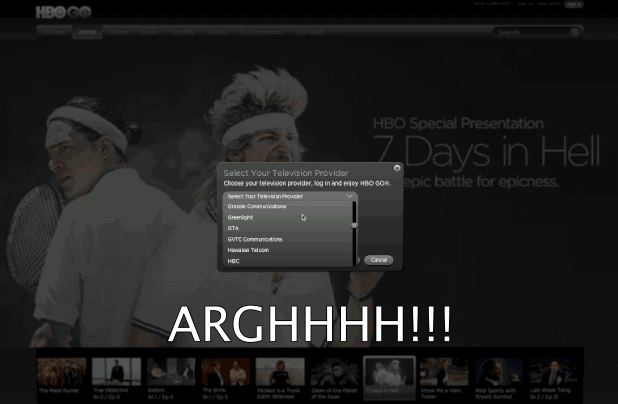Click the HBO GO logo

click(64, 11)
